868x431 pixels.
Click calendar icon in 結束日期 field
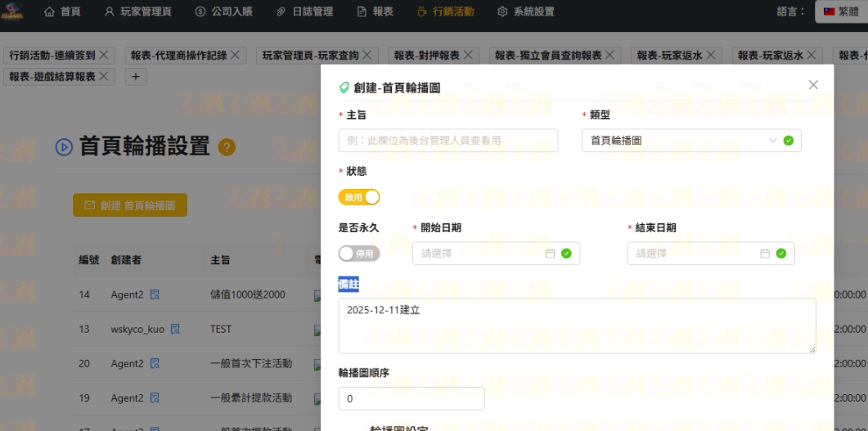point(765,254)
